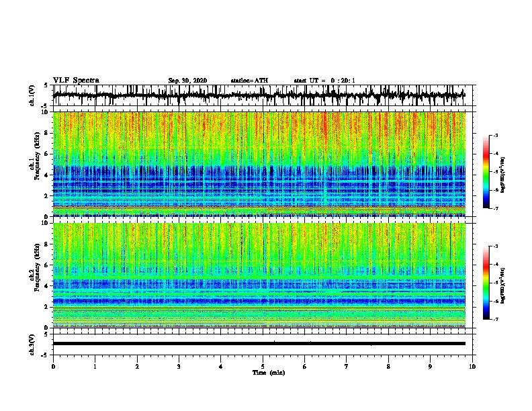The width and height of the screenshot is (532, 411).
Task: Click the -3 label on ch.2 color bar
Action: (x=496, y=246)
